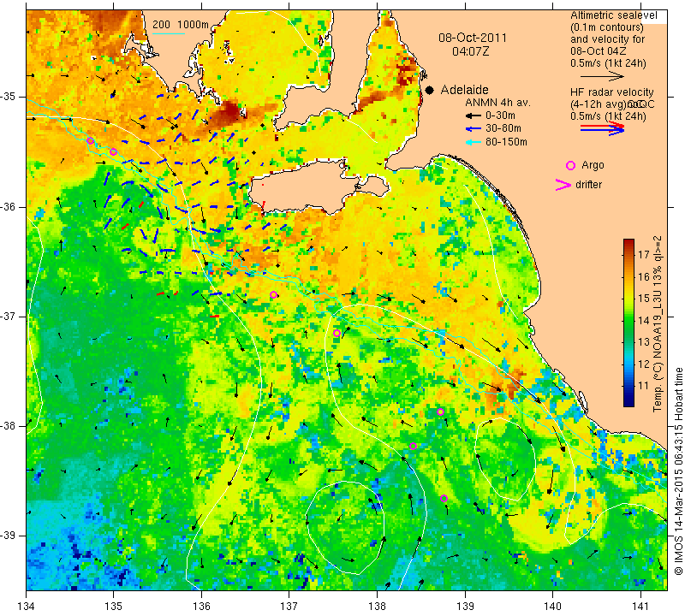The height and width of the screenshot is (616, 685).
Task: Click the cyan 80-150m arrow legend symbol
Action: pos(474,142)
